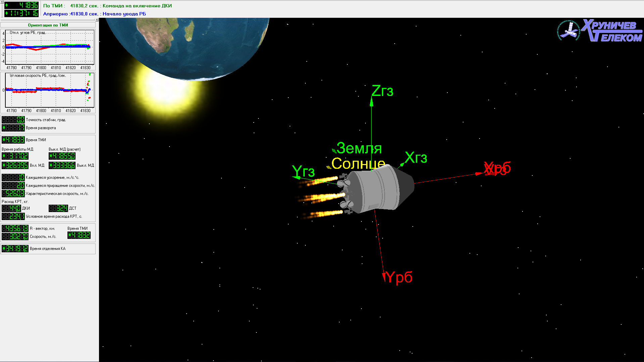Click the Ориентация по ТМИ header
This screenshot has height=362, width=644.
tap(48, 25)
